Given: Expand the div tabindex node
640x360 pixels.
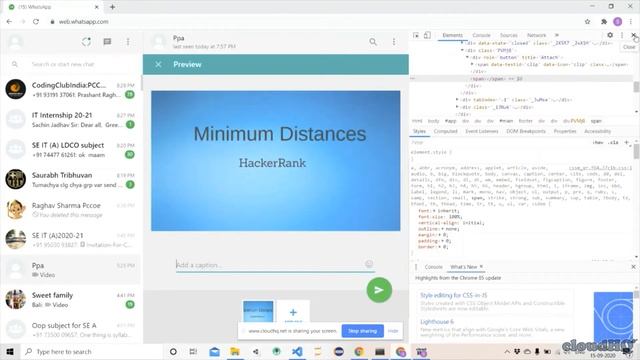Looking at the screenshot, I should pos(457,100).
